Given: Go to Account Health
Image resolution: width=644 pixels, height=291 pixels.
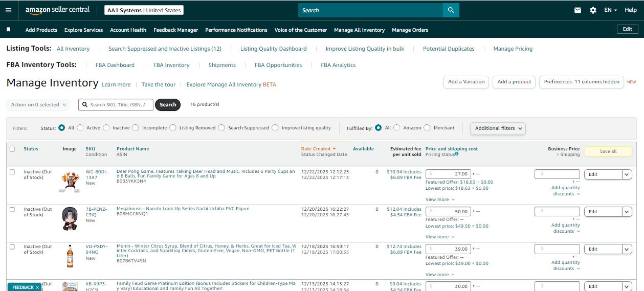Looking at the screenshot, I should click(x=128, y=30).
